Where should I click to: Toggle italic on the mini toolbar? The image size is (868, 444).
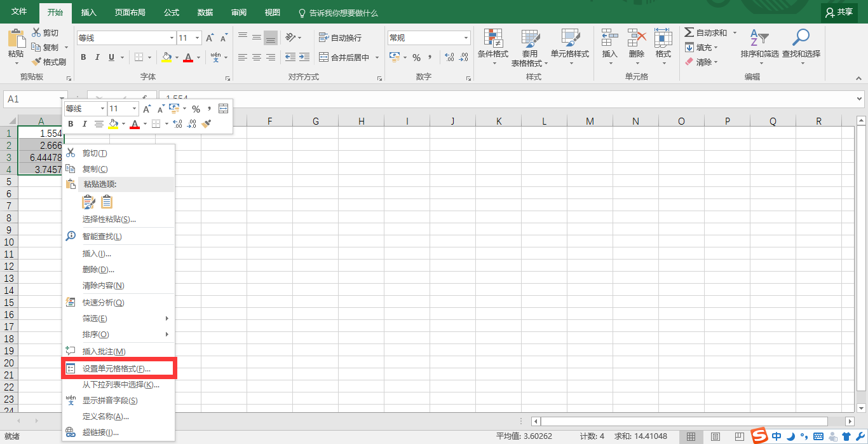(84, 124)
